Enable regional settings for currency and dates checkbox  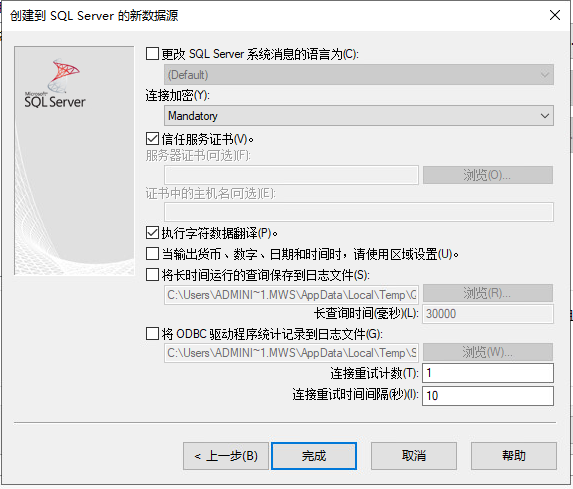[x=152, y=254]
